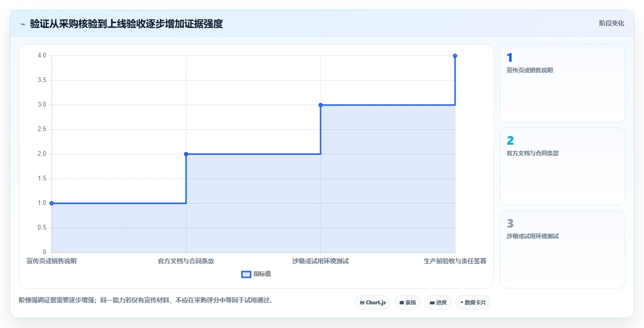Click the number 1 in first card
644x328 pixels.
510,58
